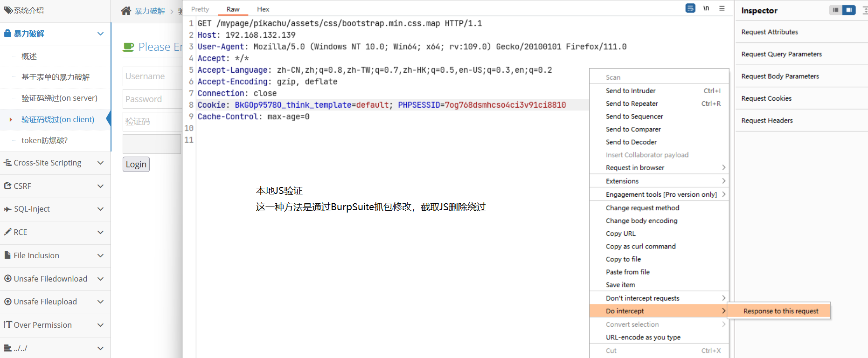Viewport: 868px width, 358px height.
Task: Switch to the Hex tab
Action: click(x=263, y=9)
